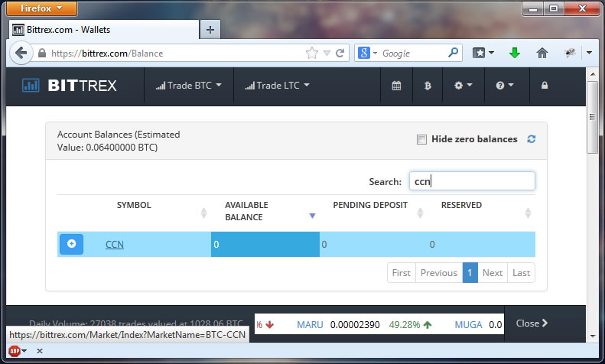605x364 pixels.
Task: Open a new browser tab
Action: pyautogui.click(x=210, y=30)
